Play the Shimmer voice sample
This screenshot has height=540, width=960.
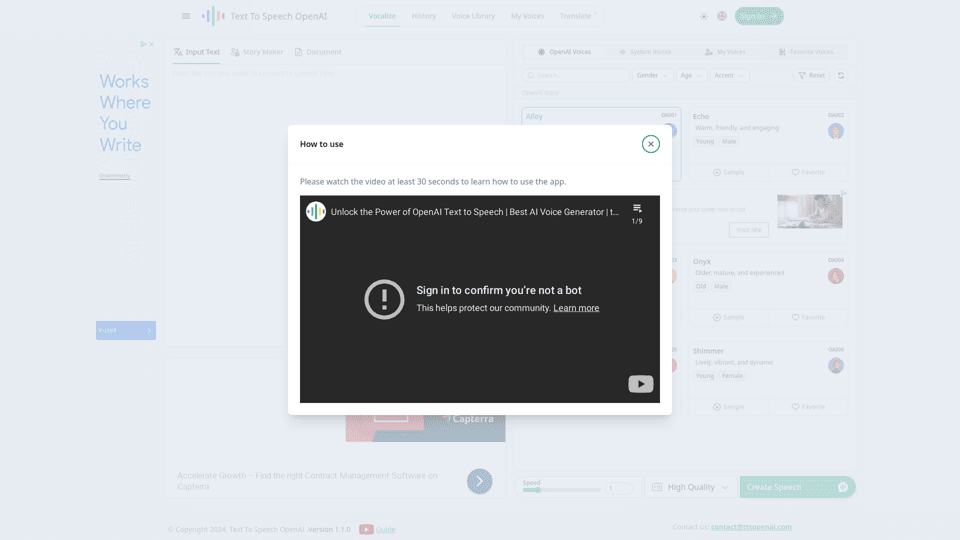tap(729, 407)
